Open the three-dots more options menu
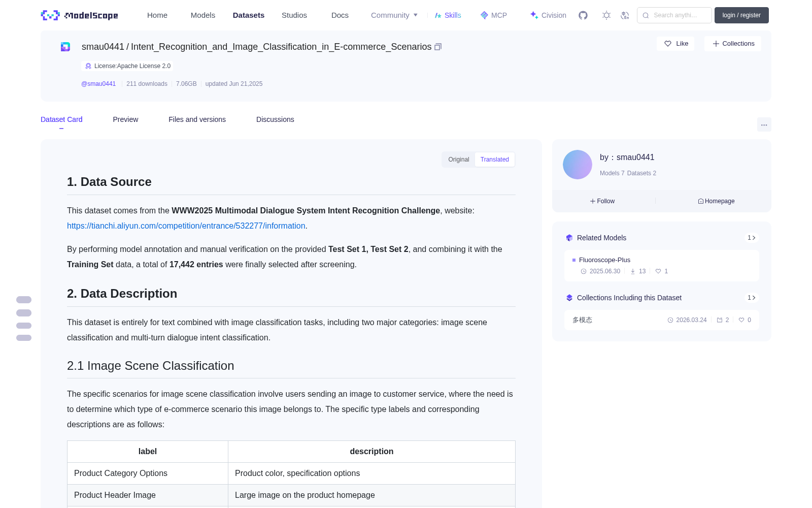Screen dimensions: 812x508 tap(764, 124)
